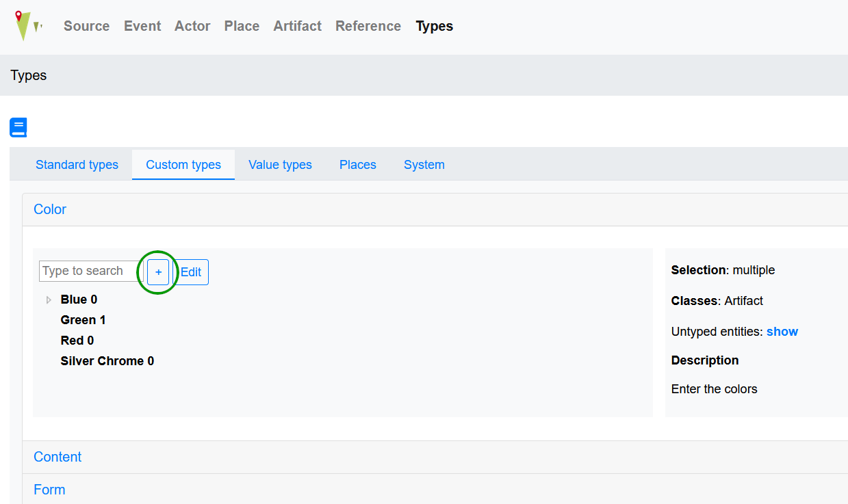Screen dimensions: 848x504
Task: Select the Custom types tab
Action: 183,165
